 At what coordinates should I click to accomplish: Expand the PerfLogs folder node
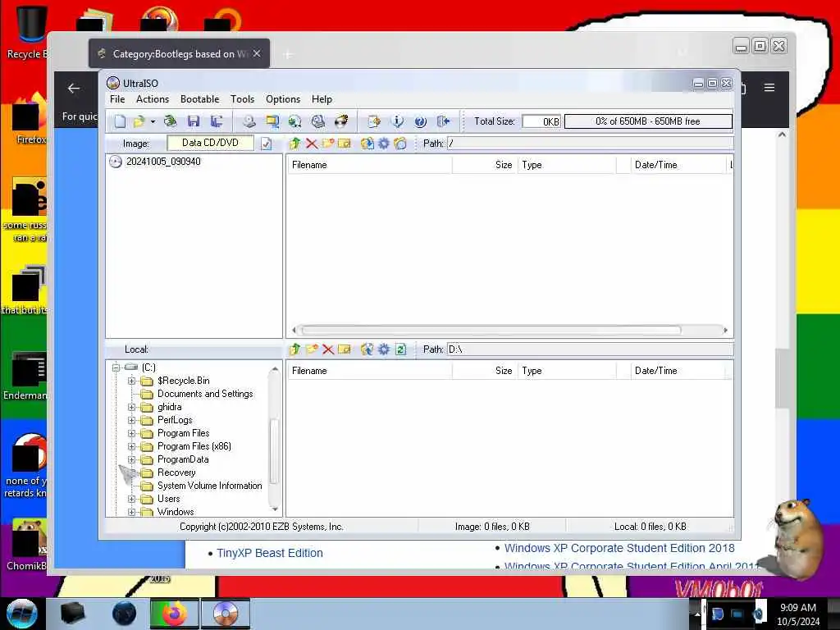[x=132, y=420]
